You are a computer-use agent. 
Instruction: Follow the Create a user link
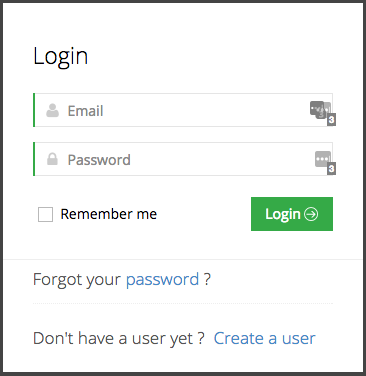[264, 338]
